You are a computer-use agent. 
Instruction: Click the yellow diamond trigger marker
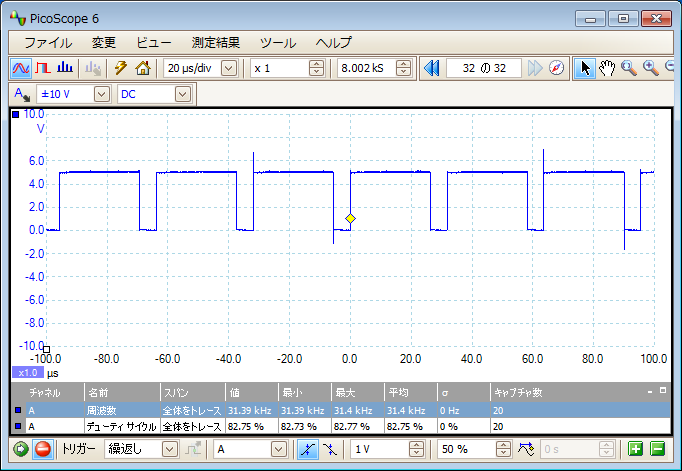point(350,219)
